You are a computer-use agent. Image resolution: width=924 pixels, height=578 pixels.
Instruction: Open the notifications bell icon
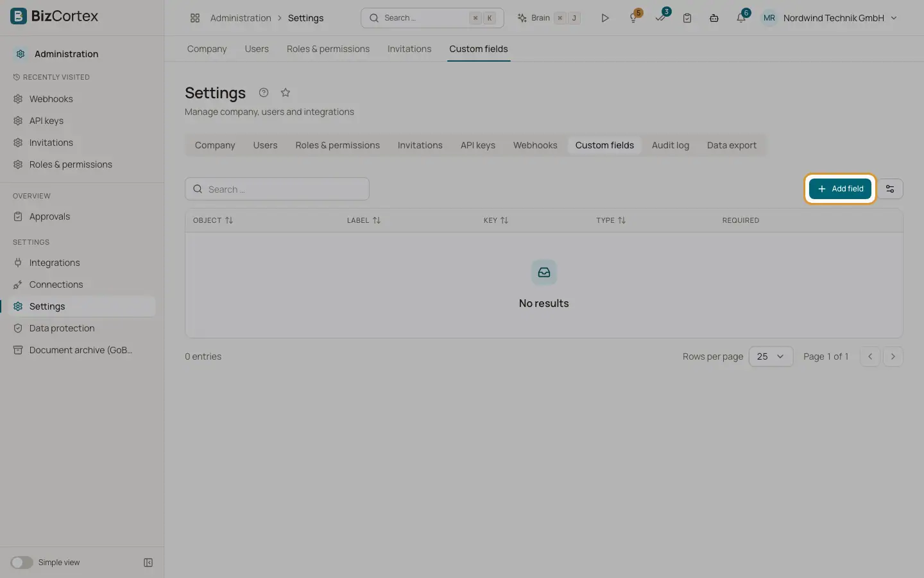tap(741, 18)
